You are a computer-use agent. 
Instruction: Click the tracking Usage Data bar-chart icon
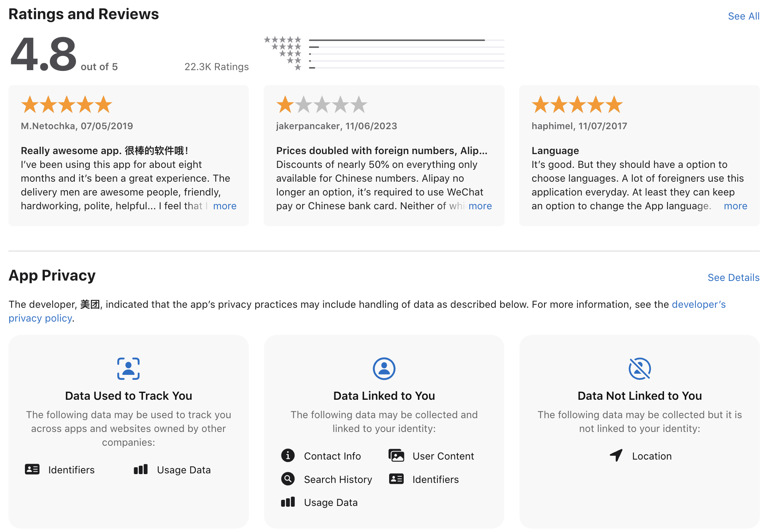click(141, 470)
